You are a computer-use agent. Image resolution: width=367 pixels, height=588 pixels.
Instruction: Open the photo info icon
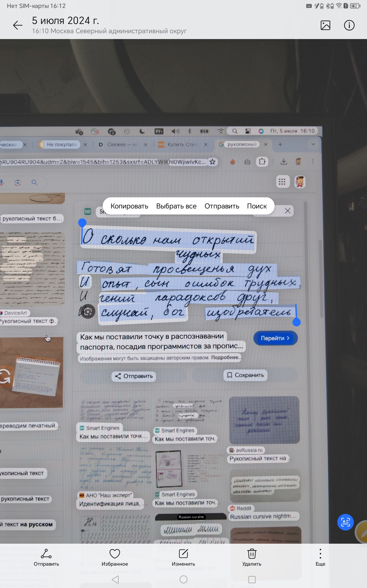pyautogui.click(x=349, y=25)
